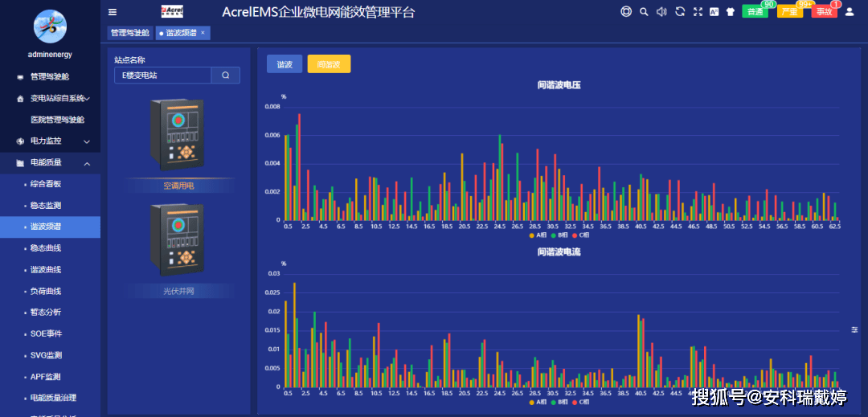Select 谐波频谱 in the sidebar

tap(50, 227)
